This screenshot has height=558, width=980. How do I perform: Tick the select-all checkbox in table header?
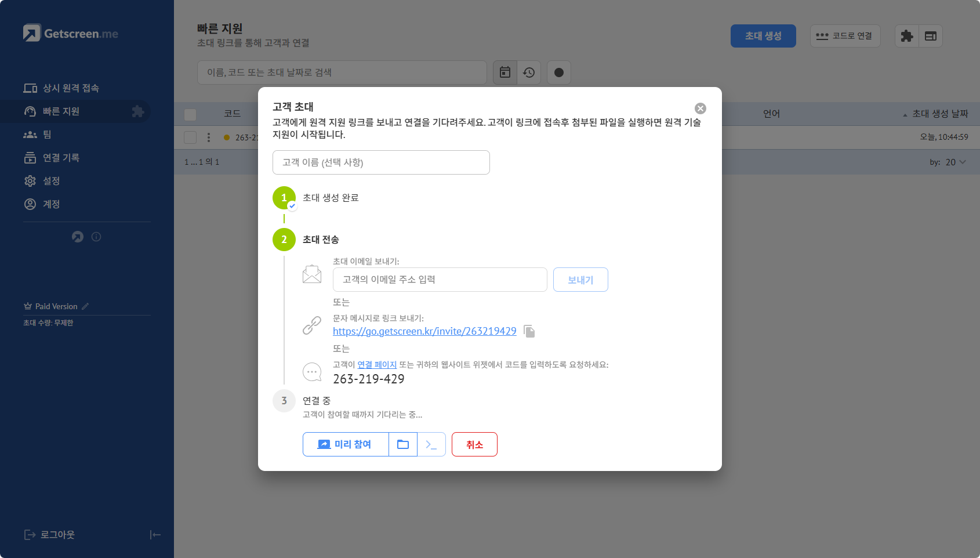(190, 114)
